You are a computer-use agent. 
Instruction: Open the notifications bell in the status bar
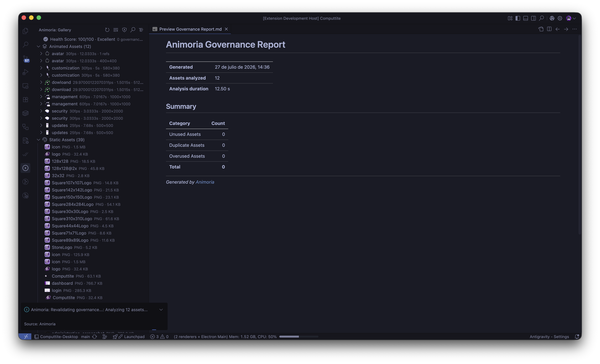(x=577, y=336)
